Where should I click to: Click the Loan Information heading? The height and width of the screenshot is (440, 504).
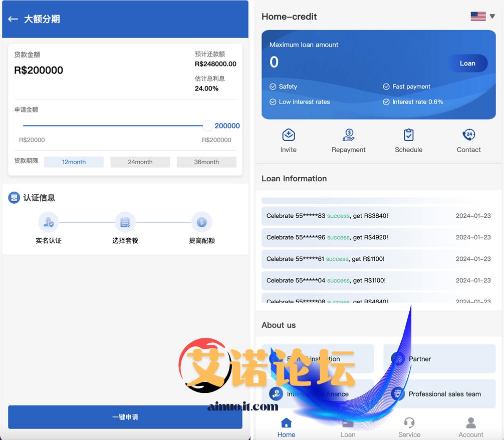click(x=294, y=178)
